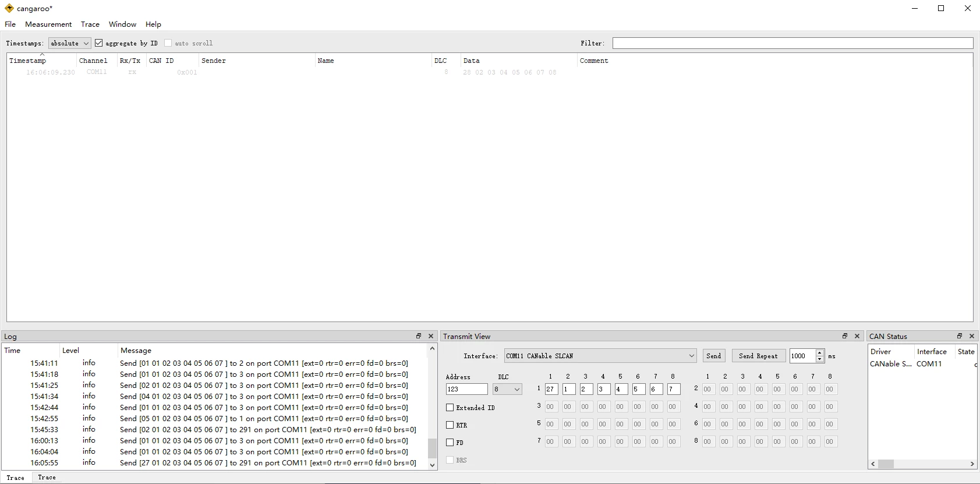The image size is (980, 484).
Task: Select the log entry at 16:05:55
Action: pyautogui.click(x=215, y=463)
